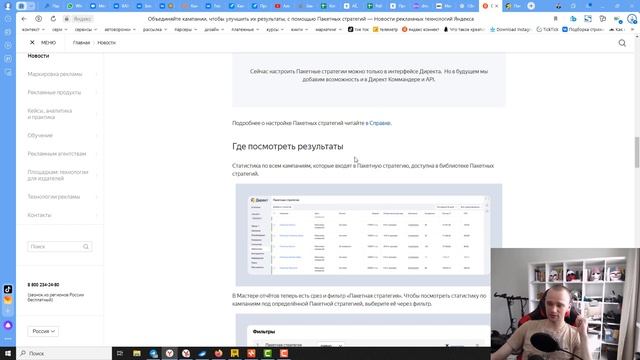Click the padlock icon in the address bar

tap(67, 19)
